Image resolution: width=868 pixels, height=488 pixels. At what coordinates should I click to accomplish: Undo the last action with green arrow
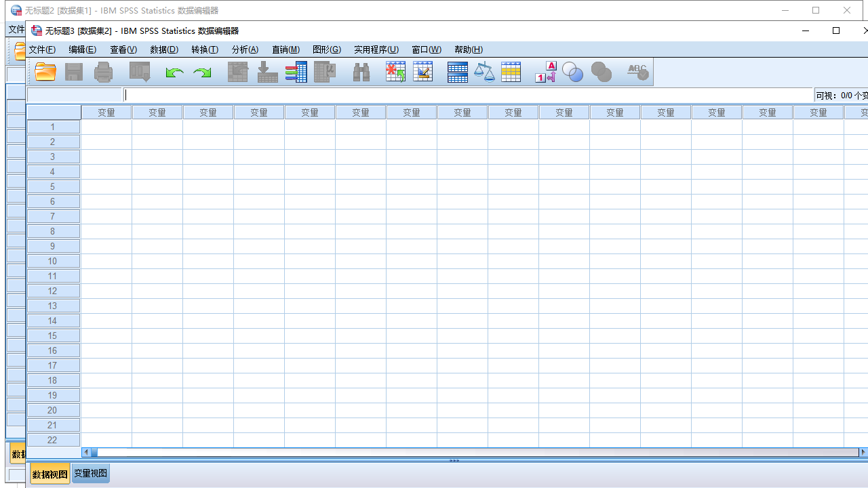tap(174, 72)
